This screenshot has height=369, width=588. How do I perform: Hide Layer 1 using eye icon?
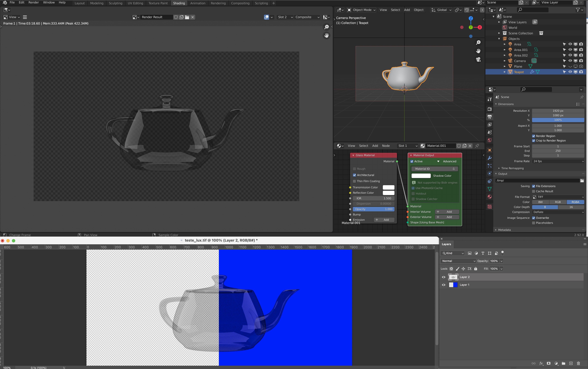[x=443, y=285]
